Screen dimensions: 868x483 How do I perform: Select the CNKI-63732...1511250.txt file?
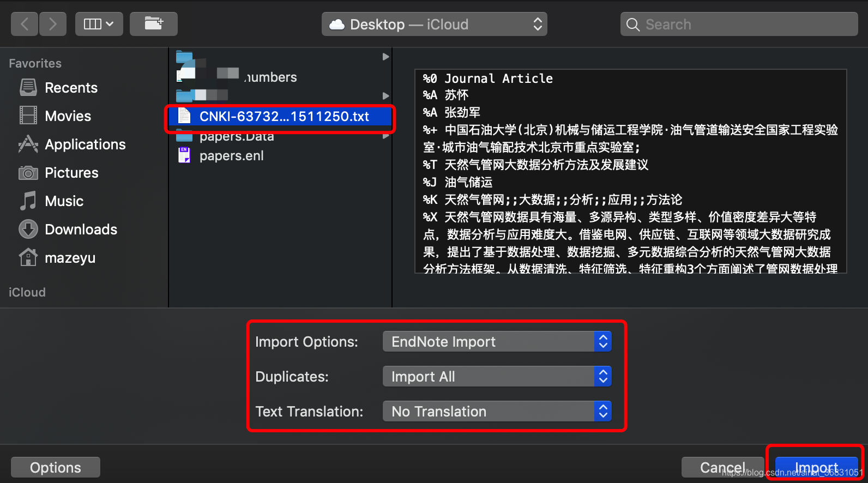point(280,116)
